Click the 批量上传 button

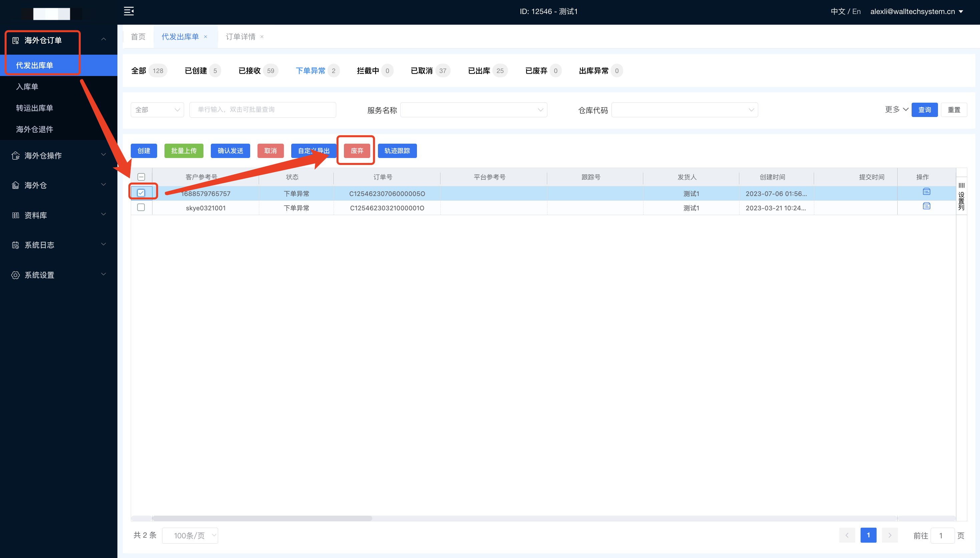(184, 151)
